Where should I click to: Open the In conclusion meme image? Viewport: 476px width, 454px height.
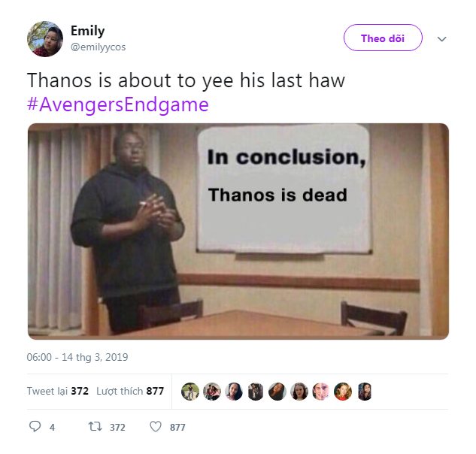point(238,232)
